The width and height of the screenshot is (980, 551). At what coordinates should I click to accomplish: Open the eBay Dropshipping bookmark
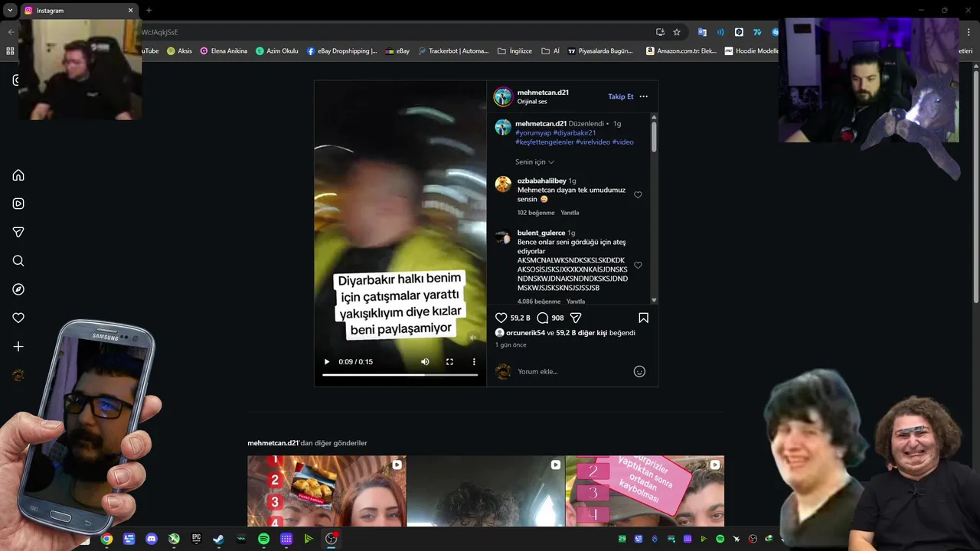(x=342, y=51)
